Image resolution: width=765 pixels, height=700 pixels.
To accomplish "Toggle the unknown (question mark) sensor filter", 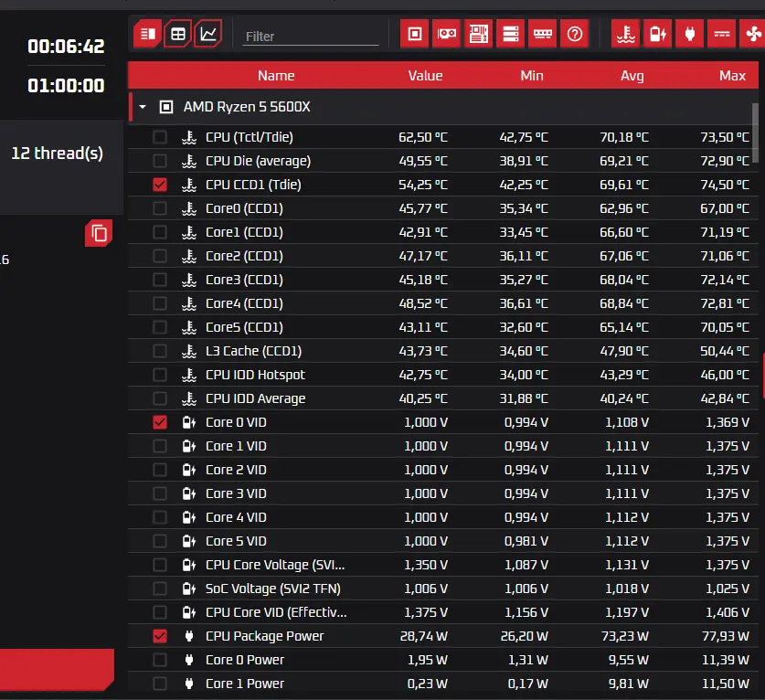I will pyautogui.click(x=575, y=34).
